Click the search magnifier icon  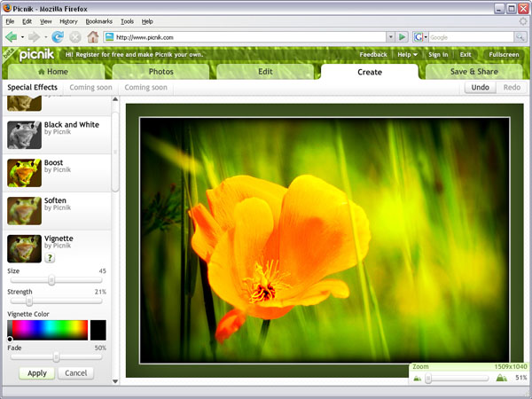point(520,36)
